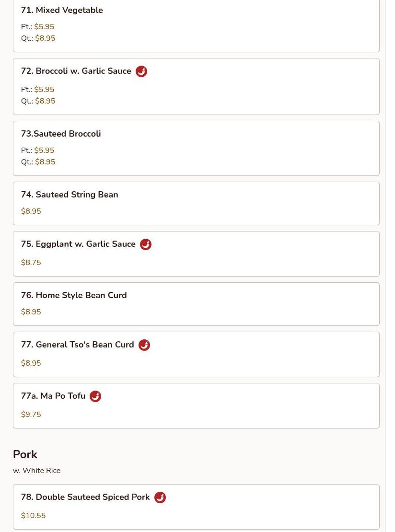The width and height of the screenshot is (395, 532).
Task: Open 77a. Ma Po Tofu title
Action: 53,396
